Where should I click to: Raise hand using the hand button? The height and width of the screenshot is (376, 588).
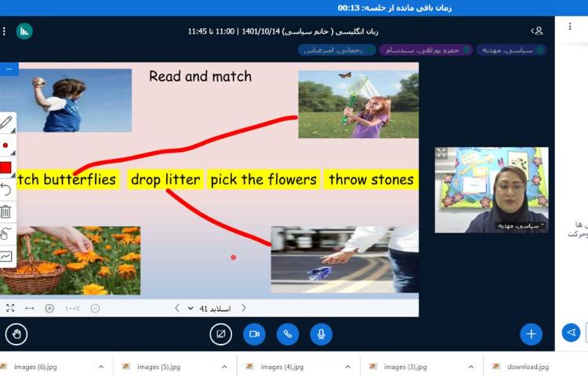pyautogui.click(x=16, y=334)
